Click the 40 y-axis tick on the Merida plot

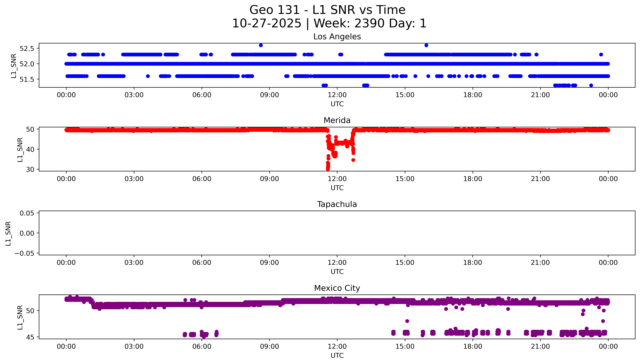30,149
